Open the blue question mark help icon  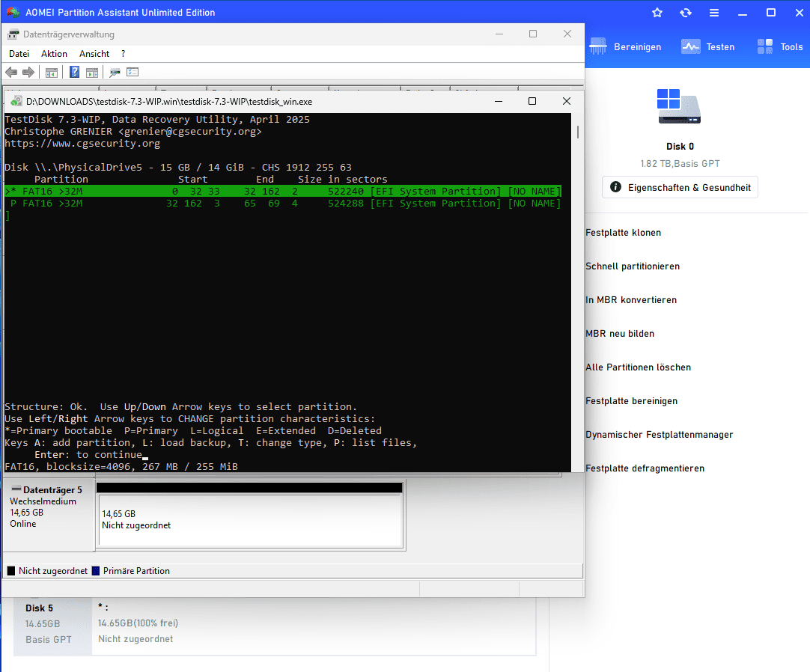(74, 73)
